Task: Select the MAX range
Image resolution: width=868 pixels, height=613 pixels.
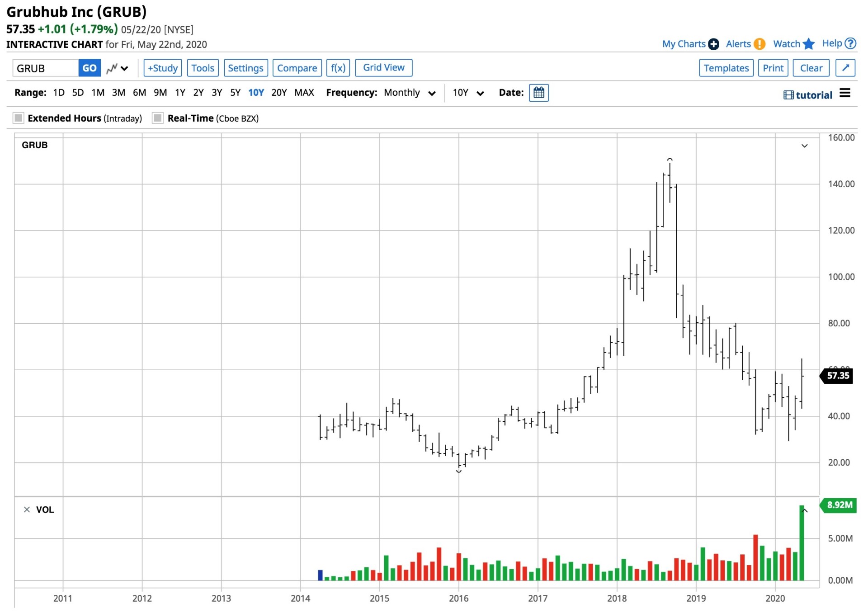Action: (x=304, y=93)
